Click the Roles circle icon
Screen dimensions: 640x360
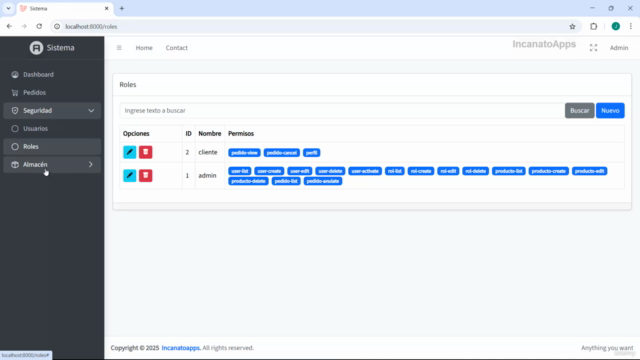[x=15, y=147]
